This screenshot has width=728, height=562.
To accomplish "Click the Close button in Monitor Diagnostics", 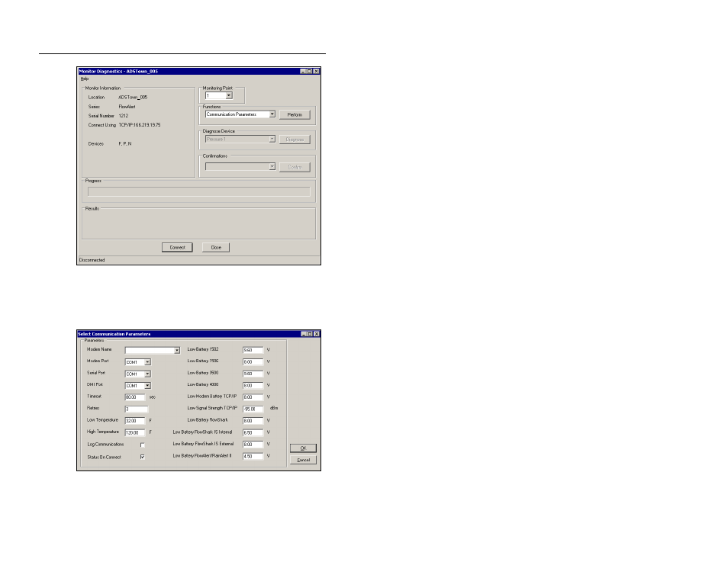I will coord(216,247).
